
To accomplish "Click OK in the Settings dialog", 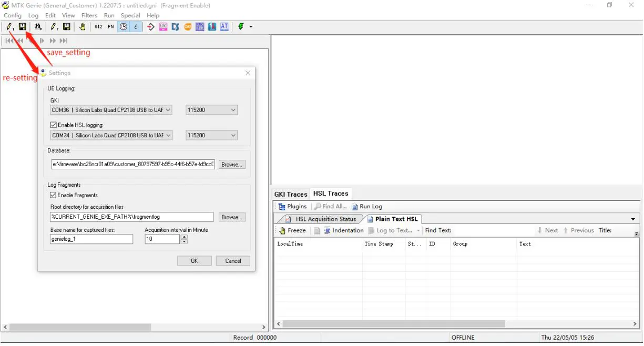I will pyautogui.click(x=194, y=261).
